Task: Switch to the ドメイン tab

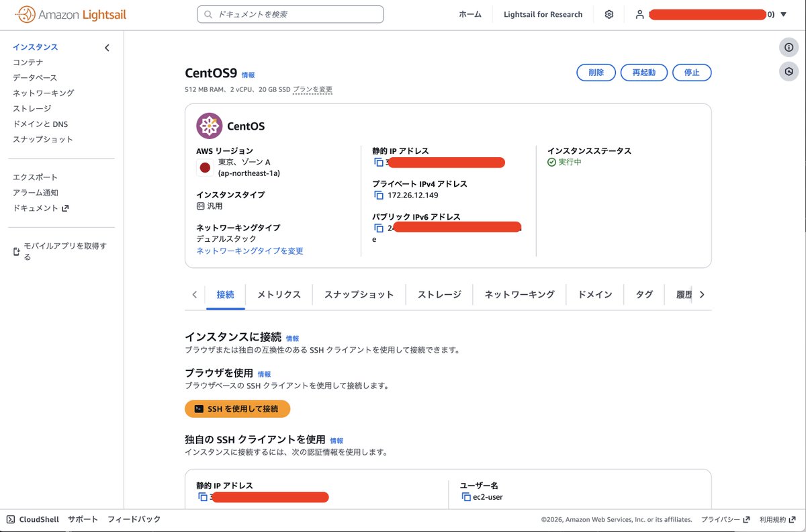Action: click(x=595, y=294)
